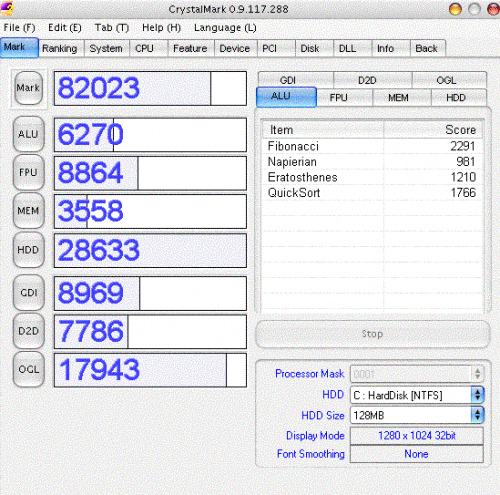The height and width of the screenshot is (495, 500).
Task: Click the orange minimize window button
Action: (455, 9)
